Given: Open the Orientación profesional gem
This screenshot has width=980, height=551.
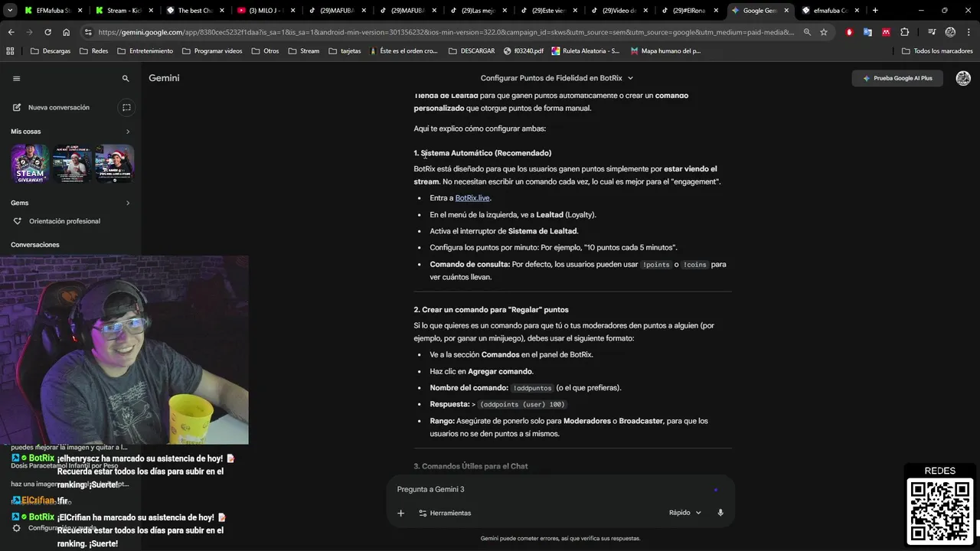Looking at the screenshot, I should pos(64,221).
